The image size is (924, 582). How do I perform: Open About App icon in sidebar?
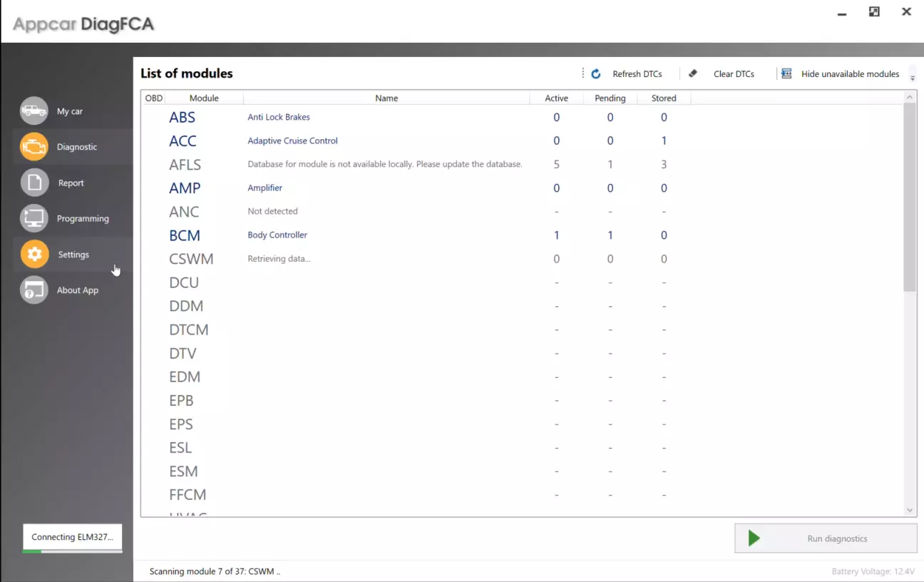34,290
